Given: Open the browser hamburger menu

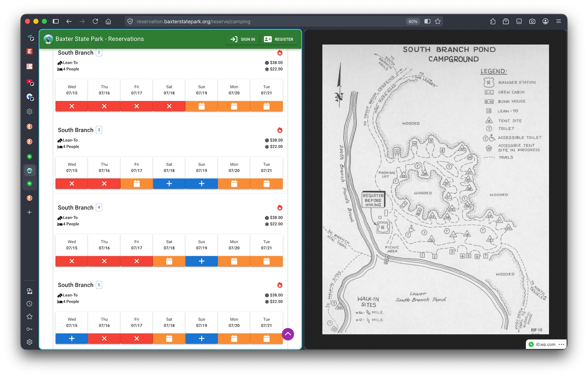Looking at the screenshot, I should tap(558, 22).
